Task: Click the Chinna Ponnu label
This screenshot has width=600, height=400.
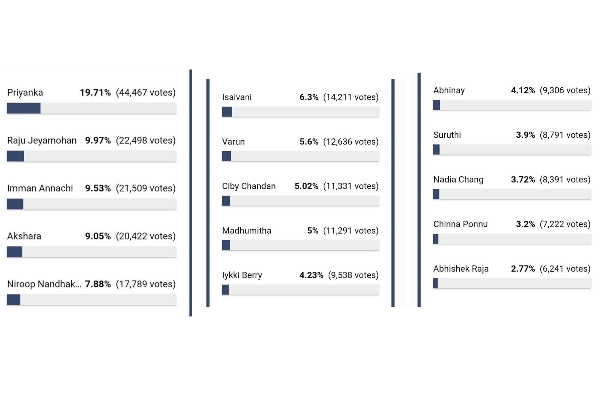Action: [x=460, y=223]
